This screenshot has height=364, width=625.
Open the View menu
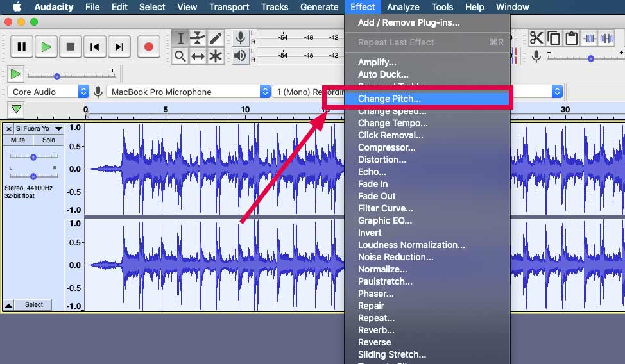point(187,7)
